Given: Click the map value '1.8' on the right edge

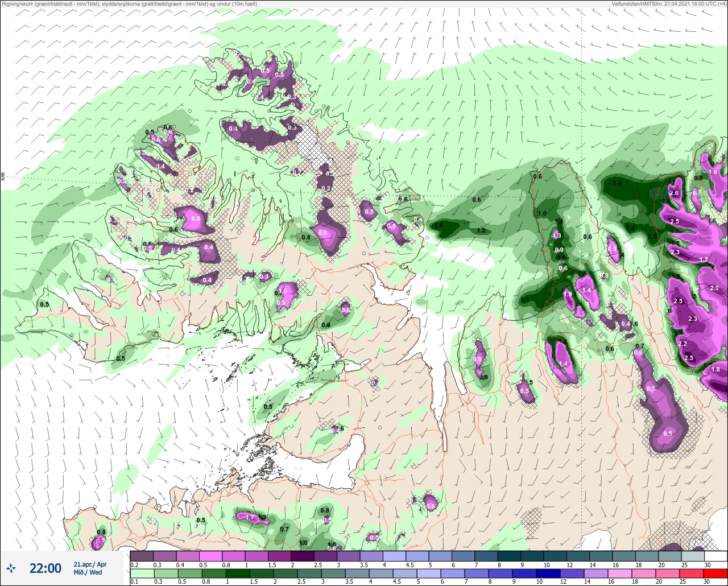Looking at the screenshot, I should 715,369.
